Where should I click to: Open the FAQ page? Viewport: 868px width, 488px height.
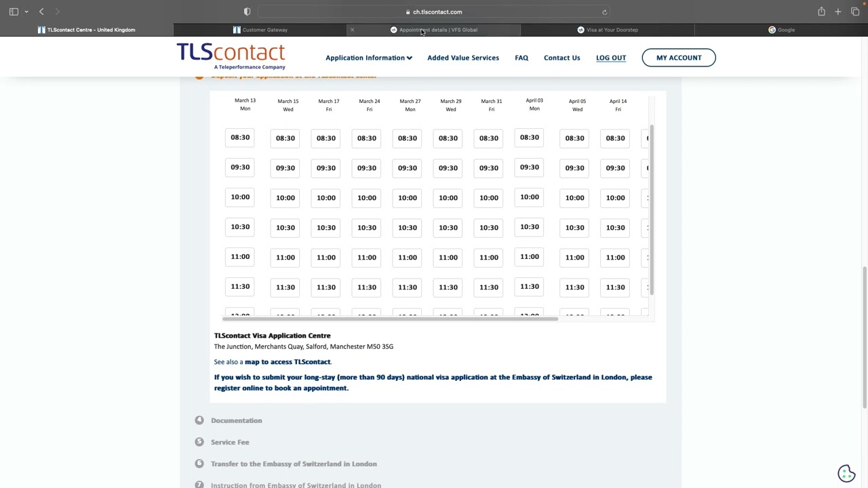tap(521, 58)
